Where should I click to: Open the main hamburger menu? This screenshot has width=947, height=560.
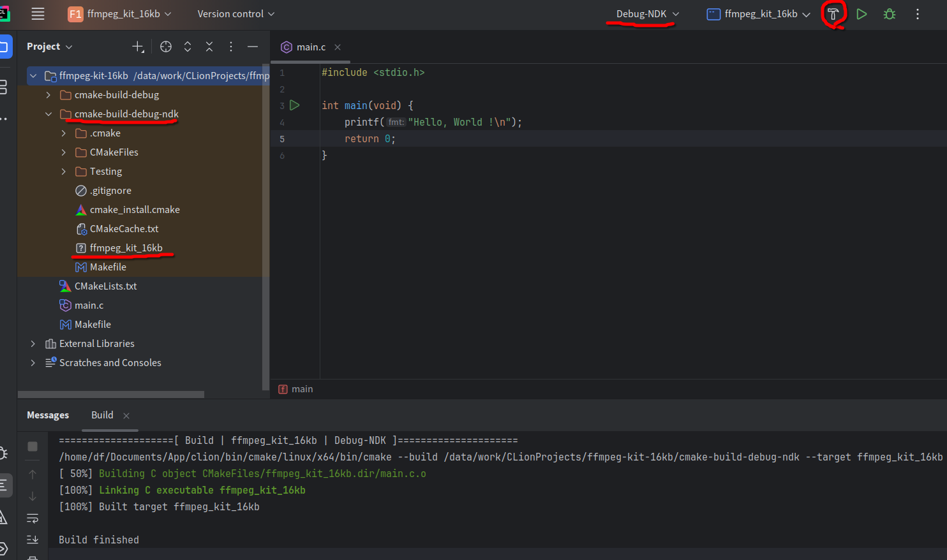coord(38,13)
